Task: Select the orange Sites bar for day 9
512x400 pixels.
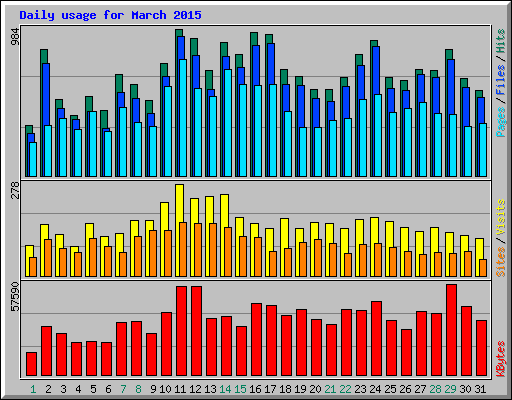Action: click(153, 253)
